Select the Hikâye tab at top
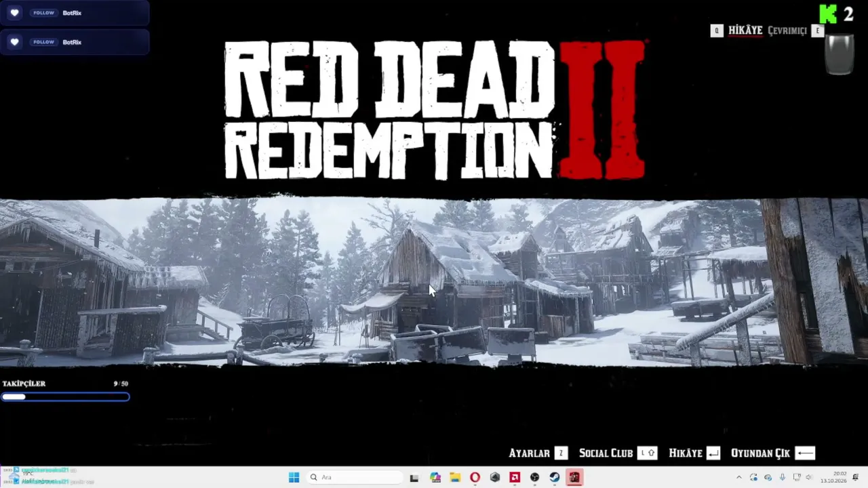This screenshot has width=868, height=488. coord(745,30)
